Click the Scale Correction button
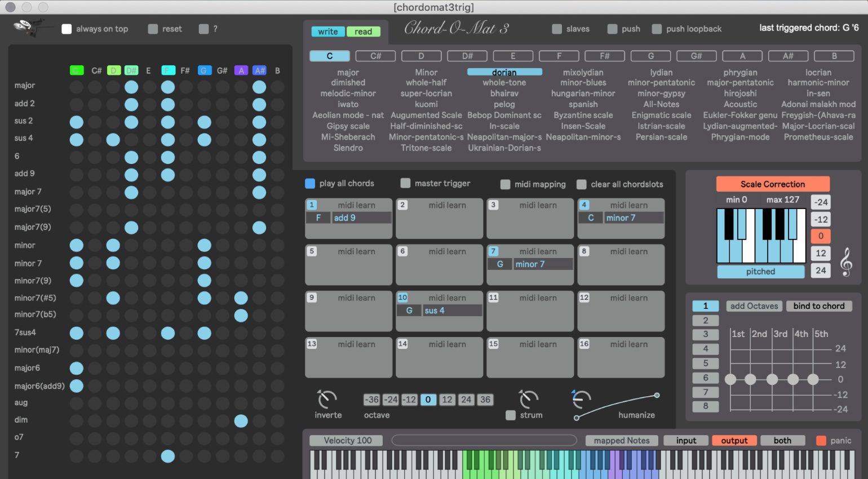Viewport: 868px width, 479px height. pos(773,184)
